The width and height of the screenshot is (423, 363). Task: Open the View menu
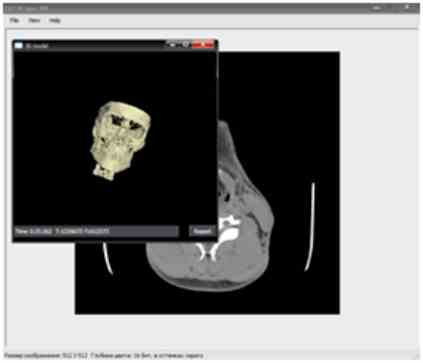[34, 20]
